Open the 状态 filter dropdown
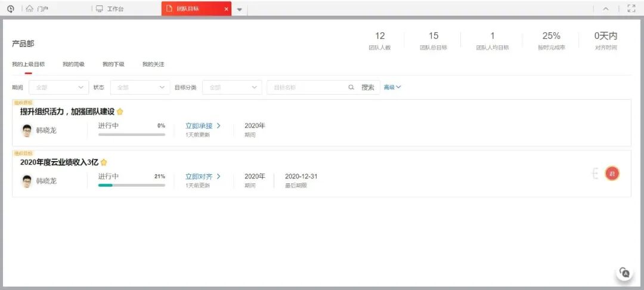 [x=140, y=88]
